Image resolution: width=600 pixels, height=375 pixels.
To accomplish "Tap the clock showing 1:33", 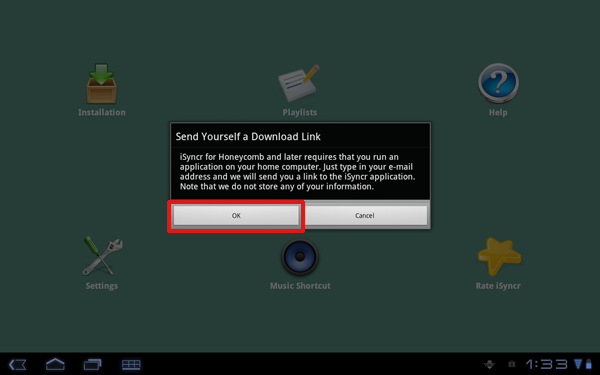I will coord(546,364).
